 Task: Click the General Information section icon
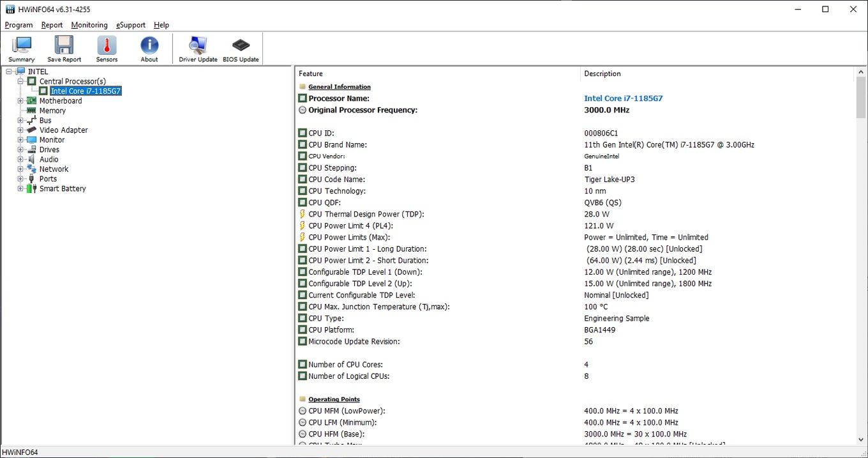pos(303,87)
